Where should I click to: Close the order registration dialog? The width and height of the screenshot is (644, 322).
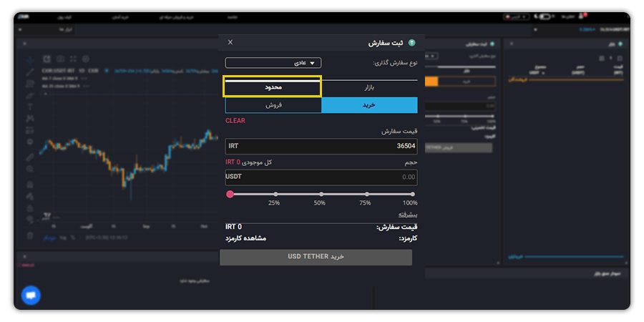tap(230, 42)
